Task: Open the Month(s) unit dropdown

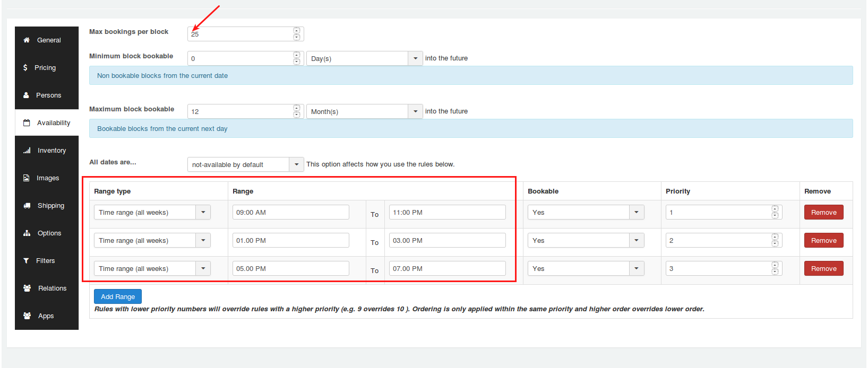Action: point(415,111)
